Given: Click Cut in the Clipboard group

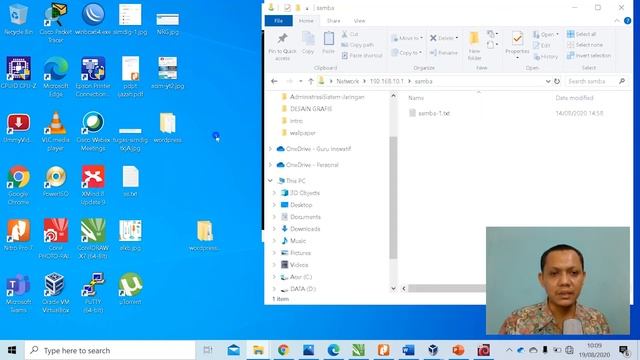Looking at the screenshot, I should [350, 34].
